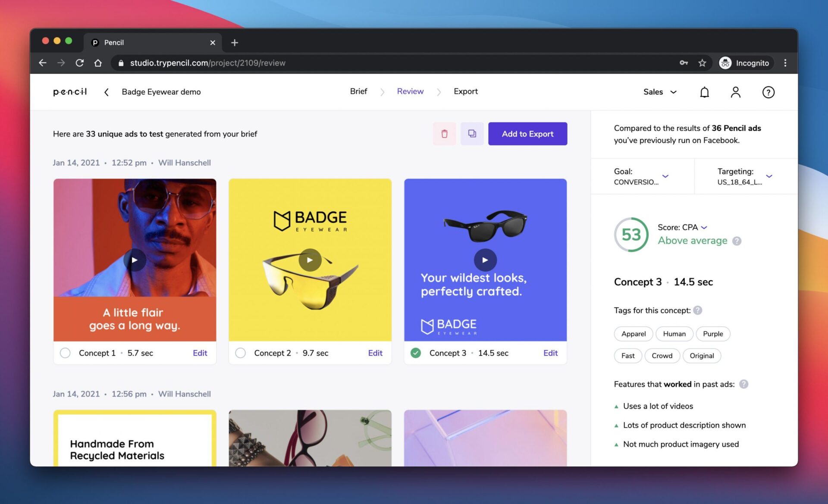Open the user profile icon
This screenshot has height=504, width=828.
pos(735,92)
